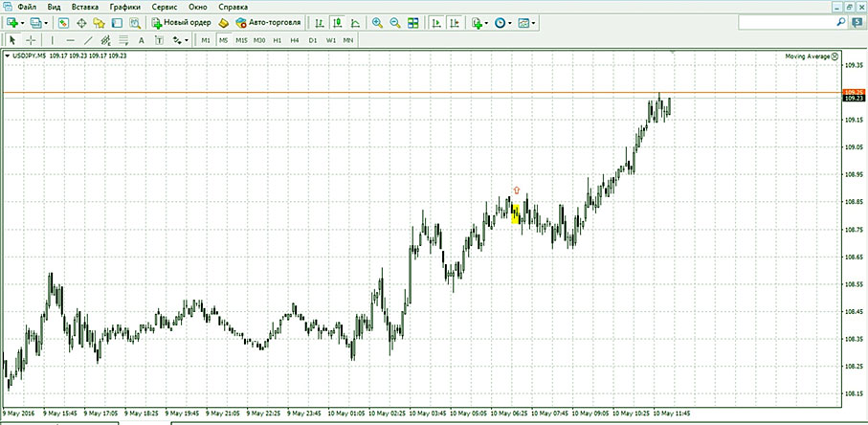Screen dimensions: 868x425
Task: Switch chart to candlestick display mode
Action: click(338, 22)
